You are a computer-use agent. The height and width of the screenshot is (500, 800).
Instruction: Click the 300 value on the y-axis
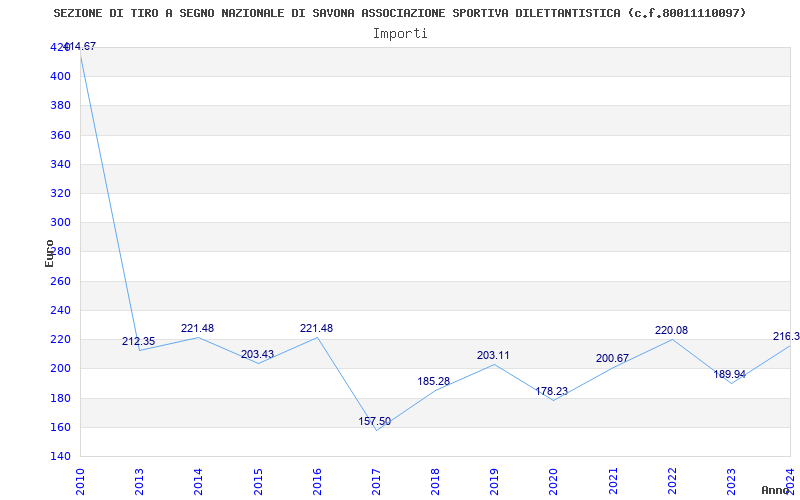pyautogui.click(x=60, y=223)
